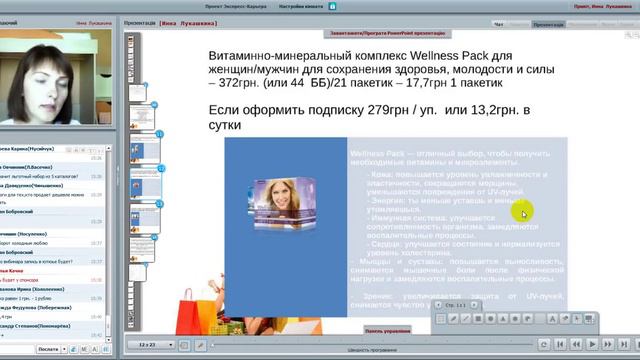The image size is (640, 360).
Task: Open slide thumbnail number 13
Action: point(145,219)
